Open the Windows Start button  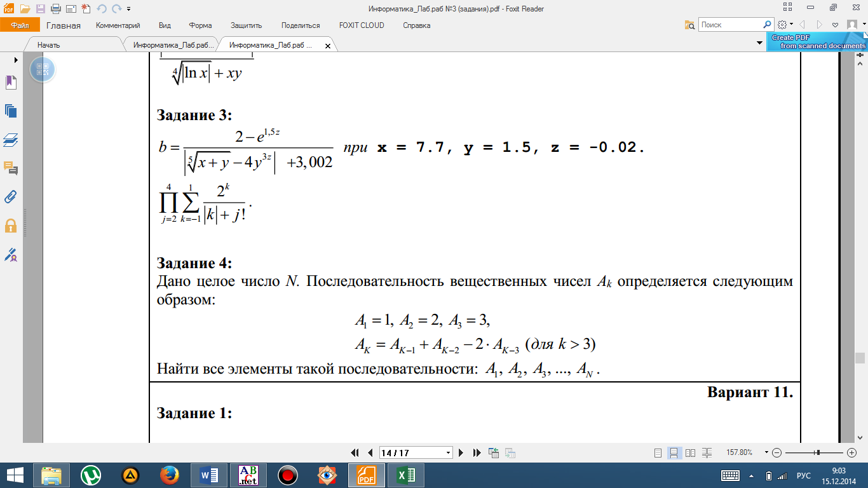(x=15, y=475)
